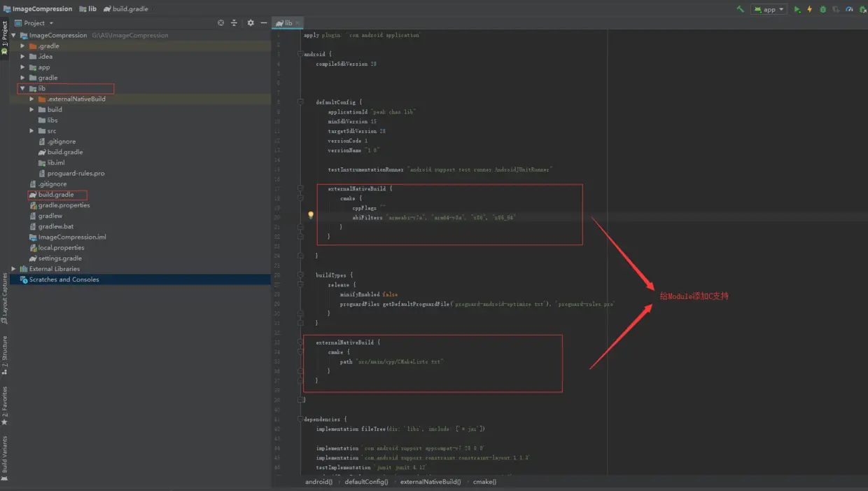The image size is (868, 491).
Task: Click defaultConfig() in the bottom breadcrumb
Action: coord(366,482)
